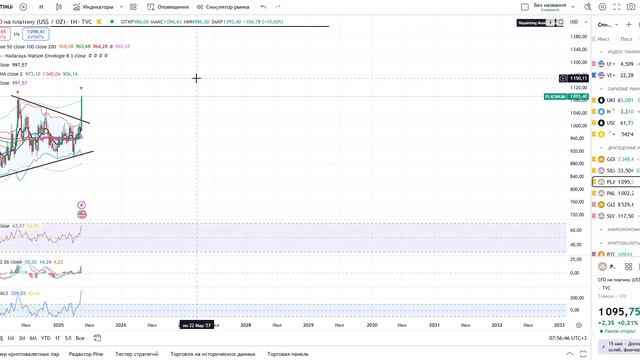Expand the bottom panel chevron up
The width and height of the screenshot is (640, 360).
pyautogui.click(x=570, y=354)
